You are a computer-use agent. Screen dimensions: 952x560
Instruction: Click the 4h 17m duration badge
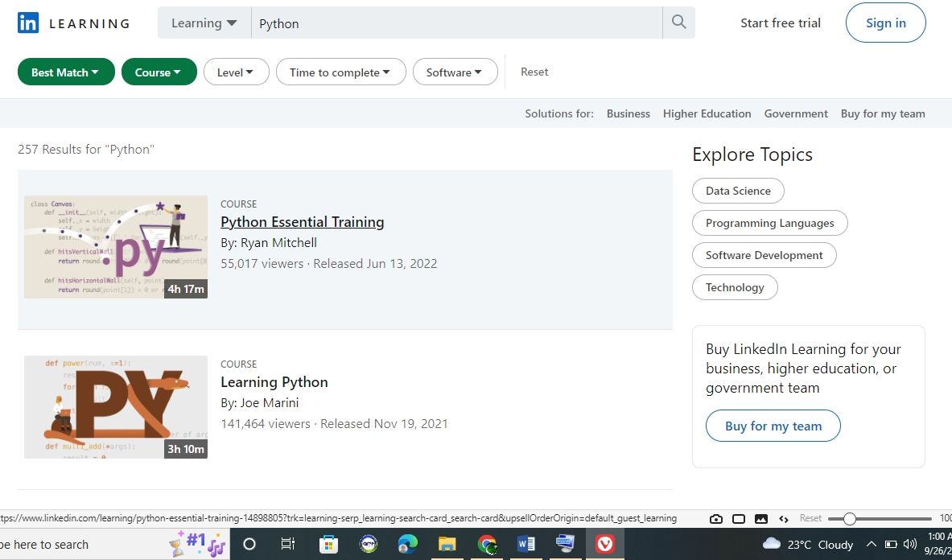[186, 289]
